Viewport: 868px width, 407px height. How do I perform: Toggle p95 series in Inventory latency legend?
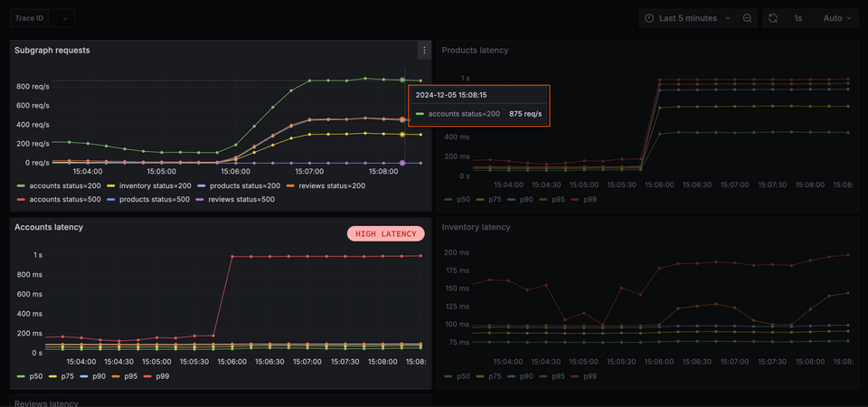click(x=552, y=376)
